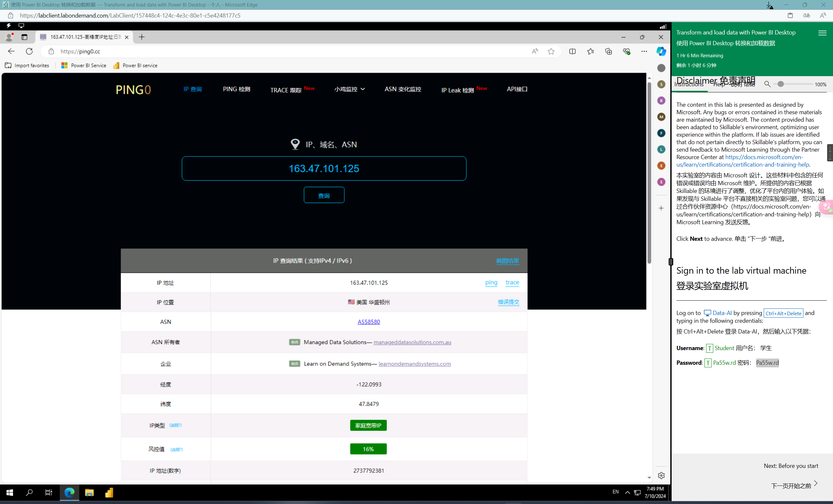Open File Explorer from taskbar
Viewport: 833px width, 504px height.
(89, 493)
